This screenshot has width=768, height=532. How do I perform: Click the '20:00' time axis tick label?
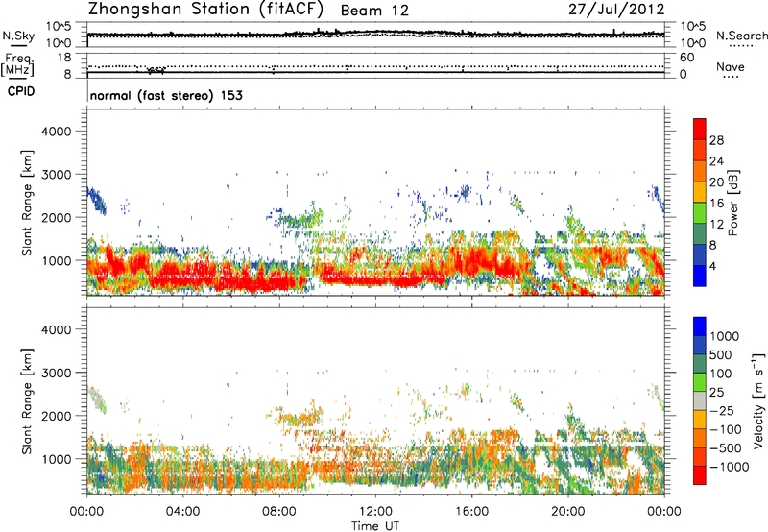[567, 512]
